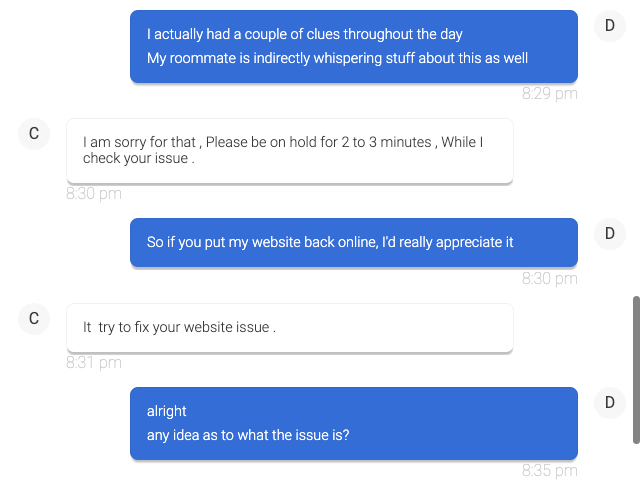Click the D avatar beside the "alright" message

[609, 403]
